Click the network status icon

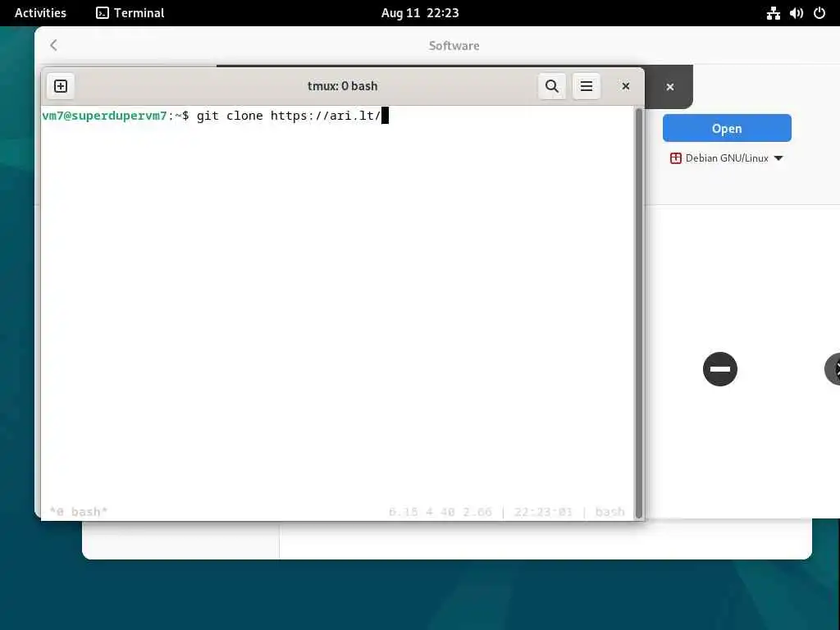(x=773, y=13)
